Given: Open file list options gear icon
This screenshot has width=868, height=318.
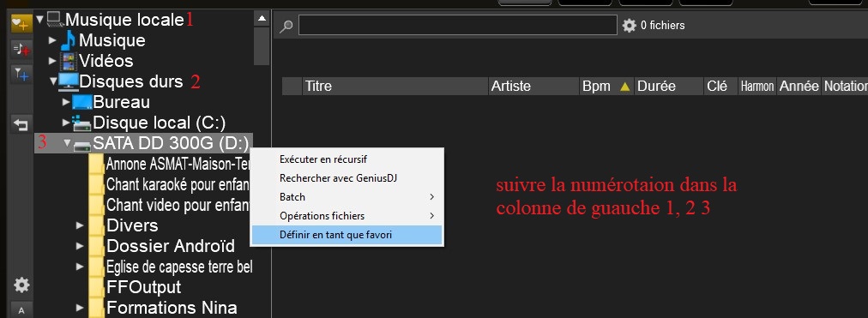Looking at the screenshot, I should [x=629, y=26].
